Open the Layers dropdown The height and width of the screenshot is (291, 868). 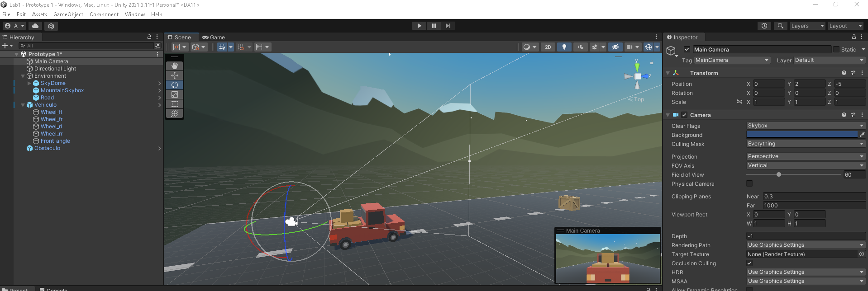[807, 26]
